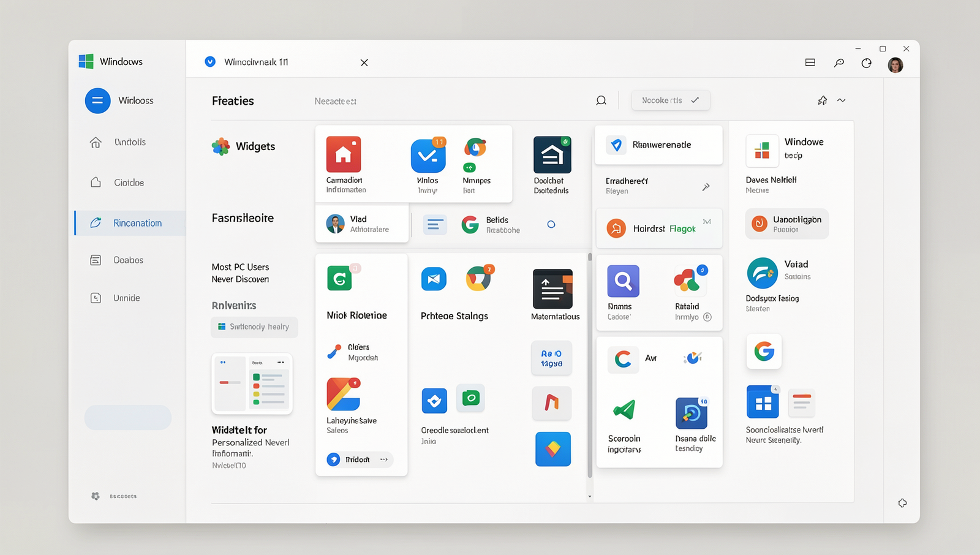Select the Uanotliggion Puaaior button
The width and height of the screenshot is (980, 555).
click(x=787, y=224)
